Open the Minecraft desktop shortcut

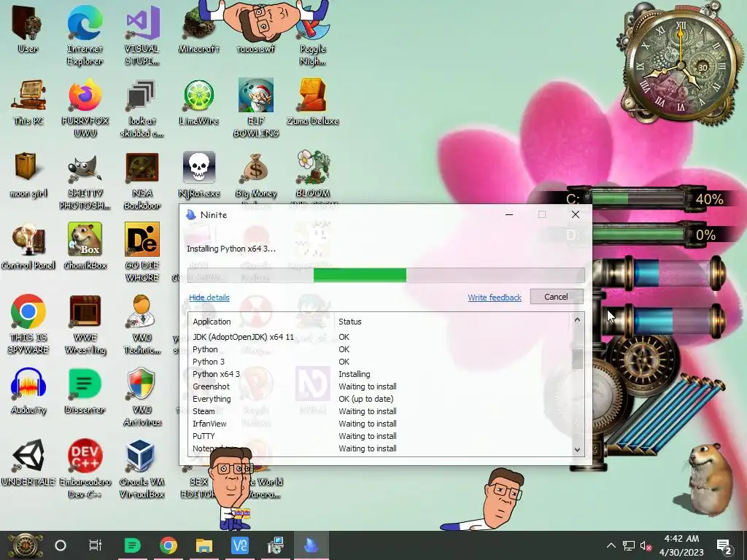[x=199, y=28]
